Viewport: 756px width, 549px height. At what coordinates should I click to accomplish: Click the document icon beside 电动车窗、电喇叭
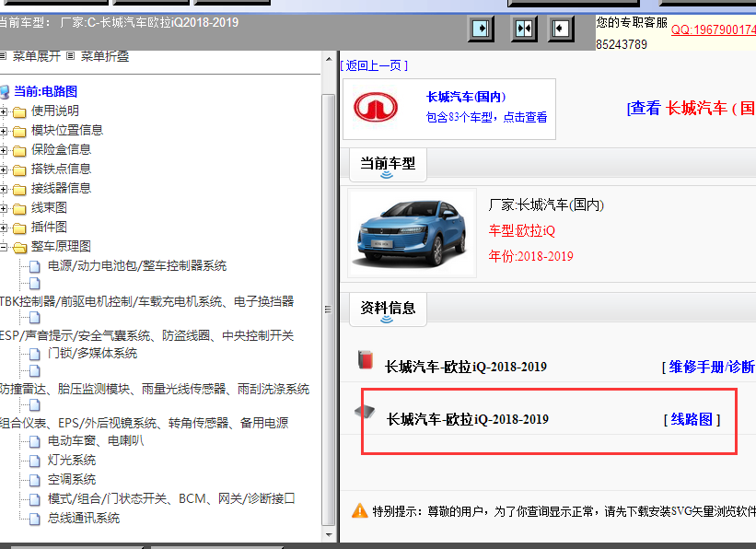tap(35, 441)
